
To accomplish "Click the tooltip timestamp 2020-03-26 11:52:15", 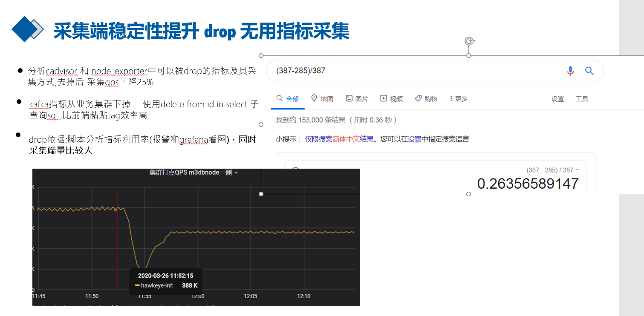I will tap(165, 276).
